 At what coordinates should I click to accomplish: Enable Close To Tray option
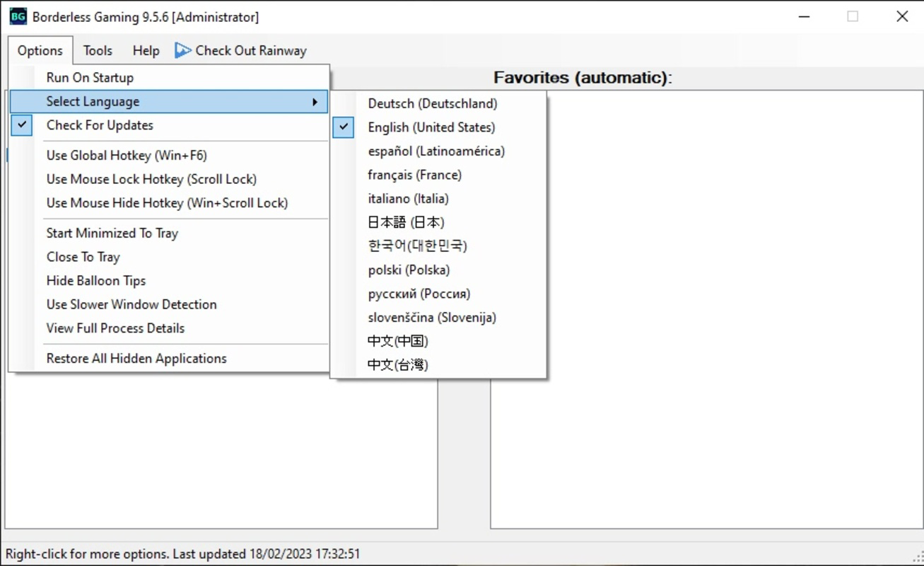(169, 257)
